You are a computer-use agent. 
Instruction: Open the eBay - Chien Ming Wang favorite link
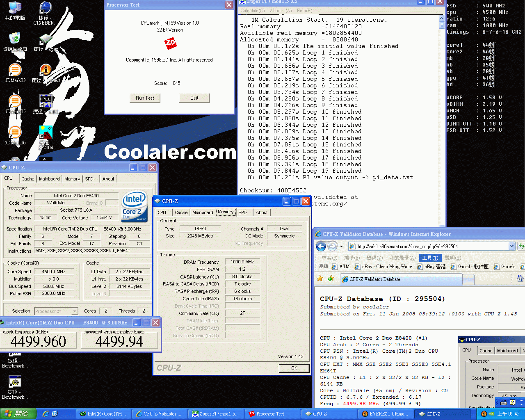[x=383, y=267]
